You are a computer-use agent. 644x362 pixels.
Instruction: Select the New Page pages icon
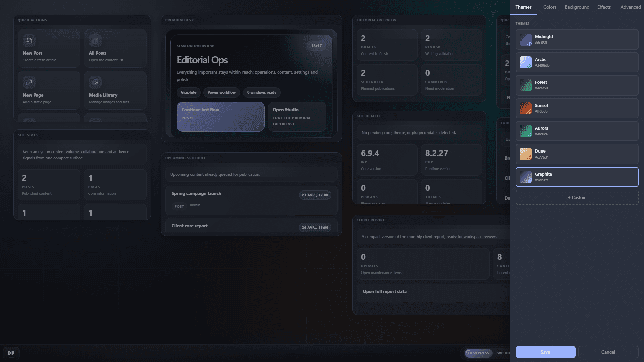tap(29, 82)
